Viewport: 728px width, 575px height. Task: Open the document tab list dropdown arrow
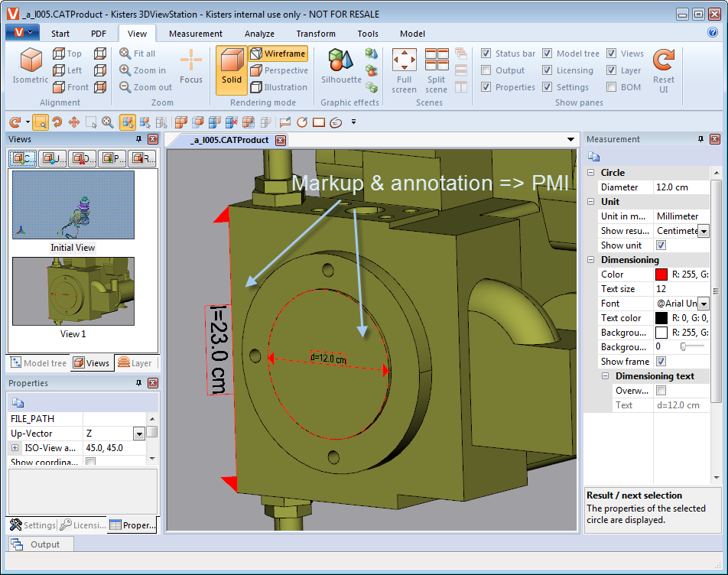click(570, 140)
